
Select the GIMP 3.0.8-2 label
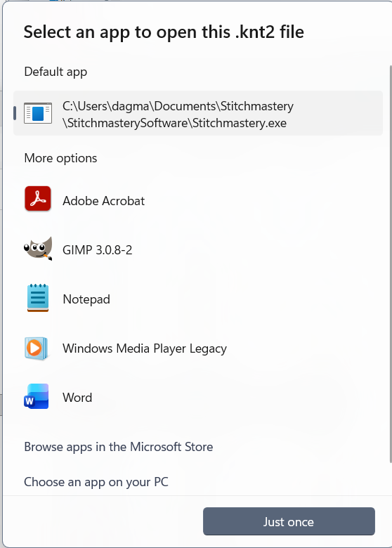tap(98, 250)
